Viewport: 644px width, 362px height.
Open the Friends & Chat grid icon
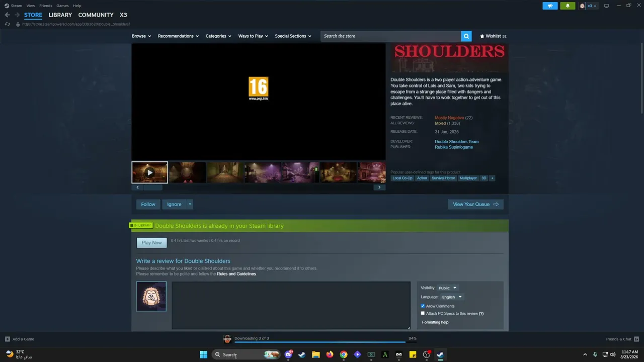click(x=636, y=339)
